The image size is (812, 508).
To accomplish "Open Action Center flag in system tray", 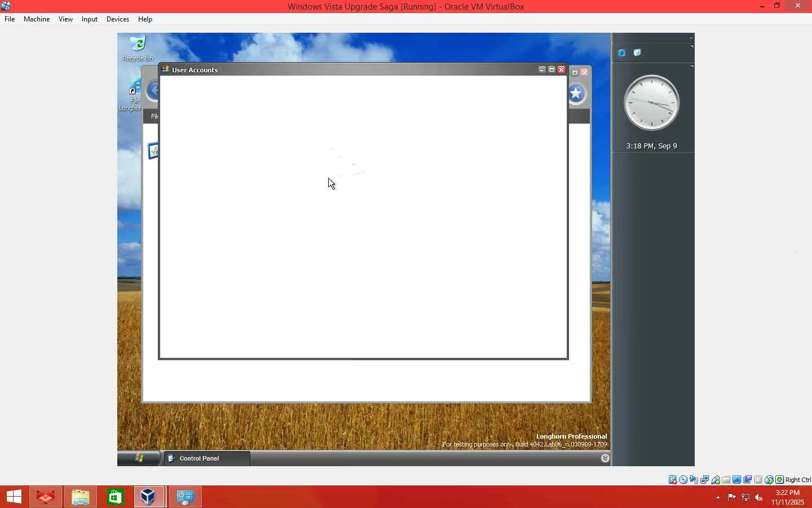I will (x=731, y=497).
